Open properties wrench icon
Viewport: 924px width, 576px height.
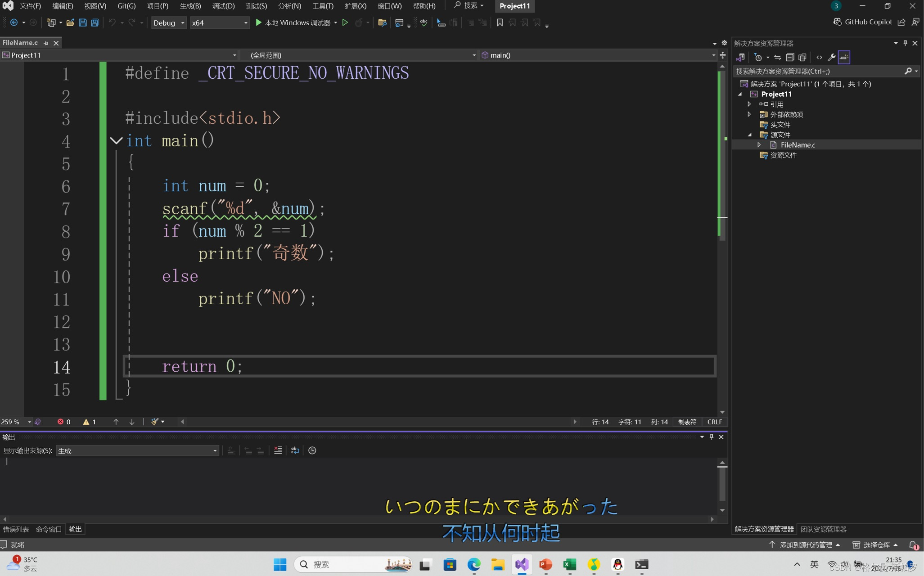point(832,57)
